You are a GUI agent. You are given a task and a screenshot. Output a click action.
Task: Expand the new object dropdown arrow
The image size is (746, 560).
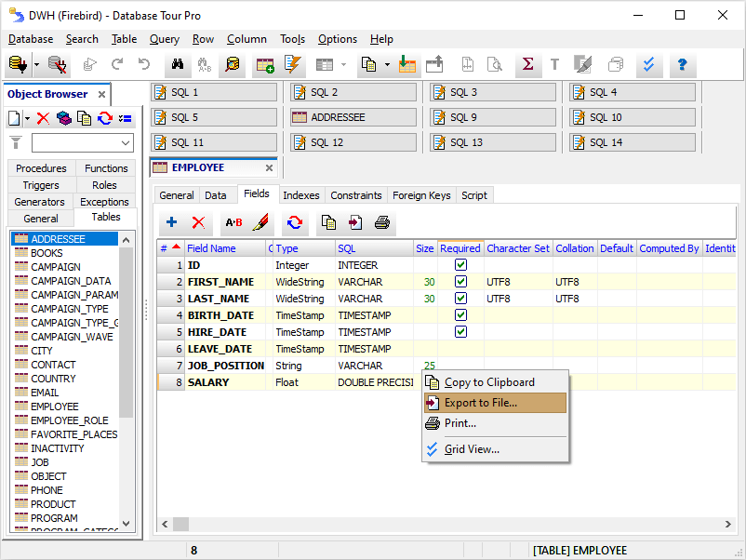coord(27,118)
